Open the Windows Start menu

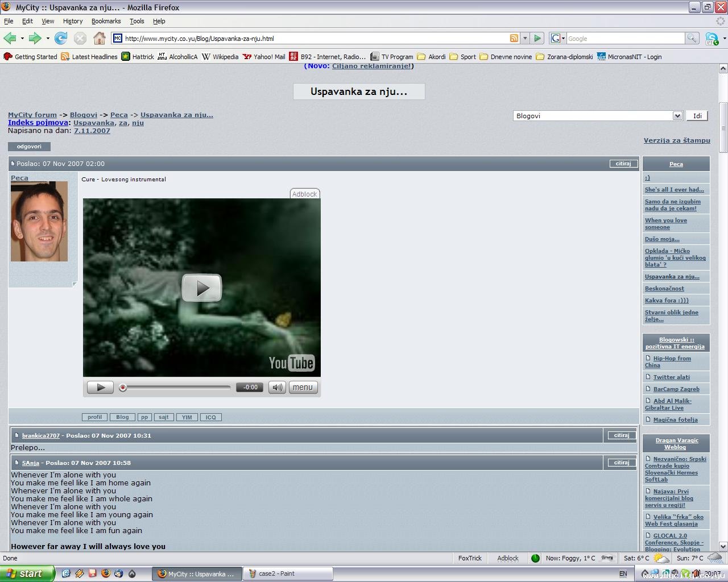click(27, 573)
